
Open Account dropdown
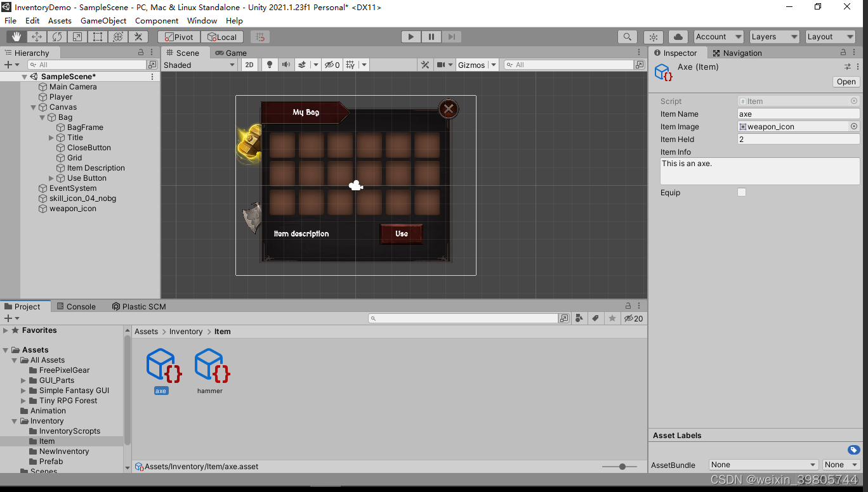click(x=718, y=37)
